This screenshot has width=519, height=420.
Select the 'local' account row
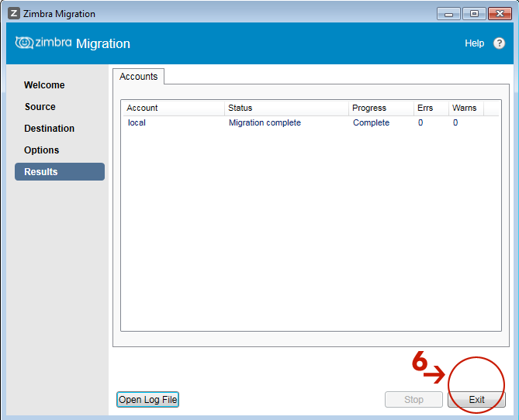click(311, 122)
